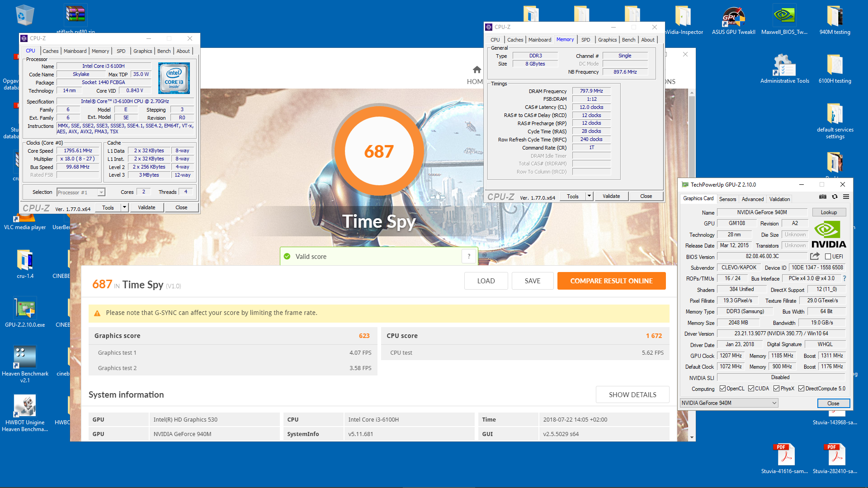Click the Valid score help question mark
The width and height of the screenshot is (868, 488).
coord(469,256)
